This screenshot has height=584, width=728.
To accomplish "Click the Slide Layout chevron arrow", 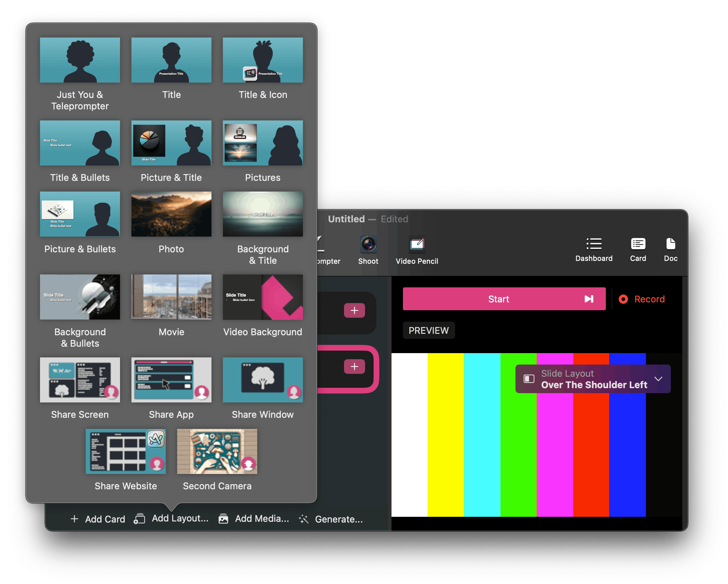I will pos(658,379).
